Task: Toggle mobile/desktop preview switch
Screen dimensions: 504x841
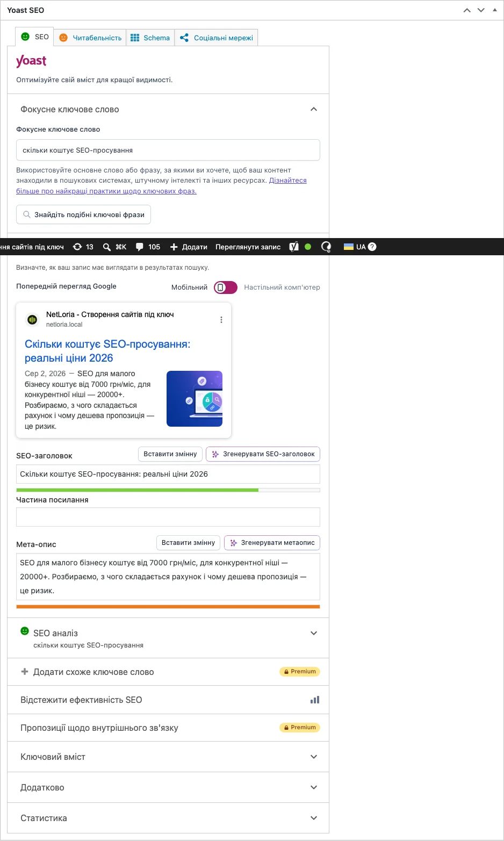Action: coord(226,287)
